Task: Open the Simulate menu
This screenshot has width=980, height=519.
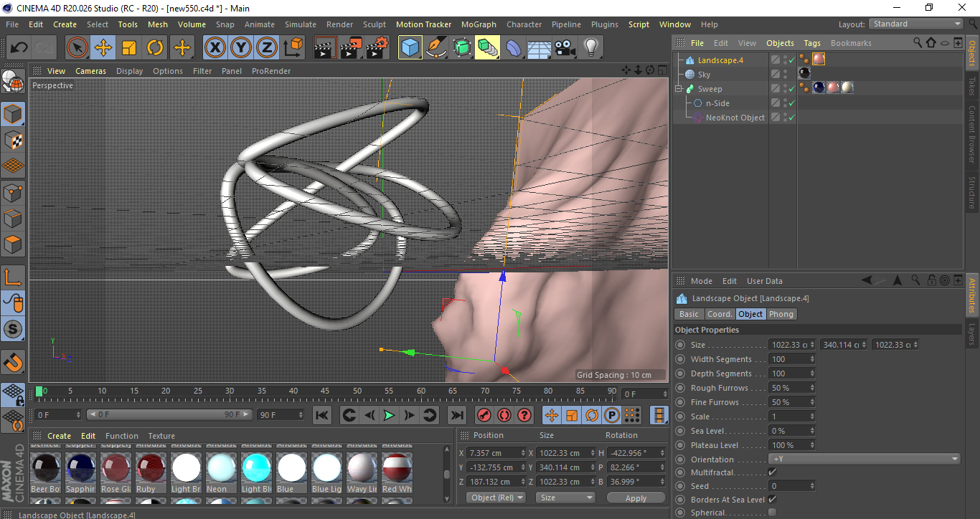Action: [x=300, y=24]
